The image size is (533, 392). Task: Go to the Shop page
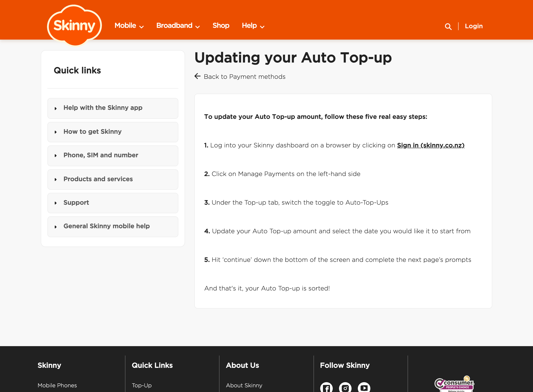(221, 25)
